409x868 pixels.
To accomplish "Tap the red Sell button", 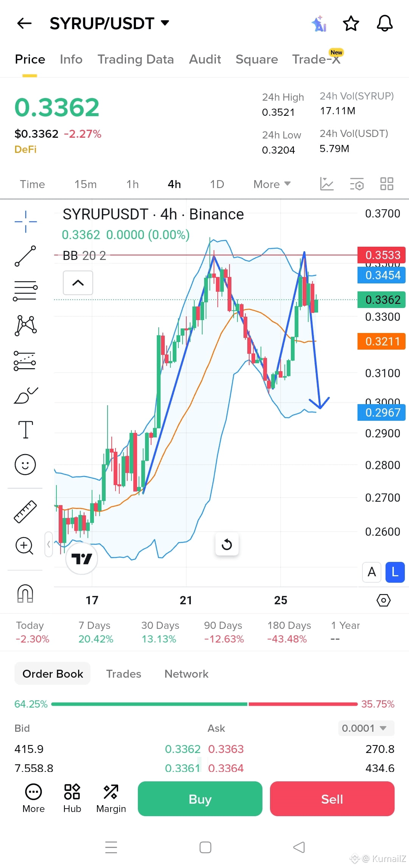I will (332, 799).
